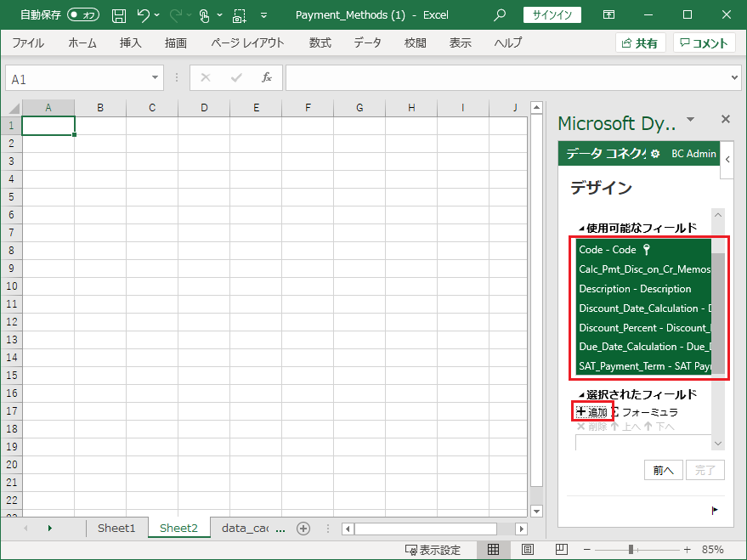The image size is (747, 560).
Task: Click the 共有 share button
Action: tap(640, 42)
